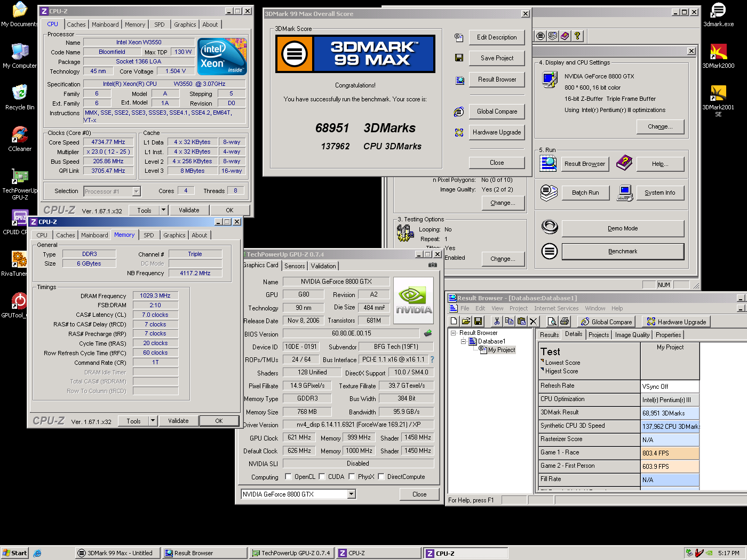
Task: Collapse the Database1 tree node
Action: pyautogui.click(x=464, y=341)
